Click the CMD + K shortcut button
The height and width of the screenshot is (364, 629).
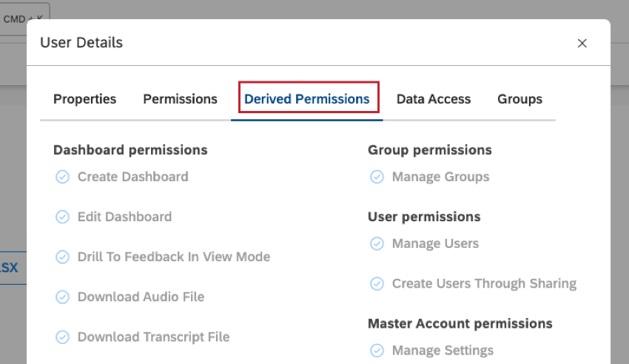pos(22,19)
